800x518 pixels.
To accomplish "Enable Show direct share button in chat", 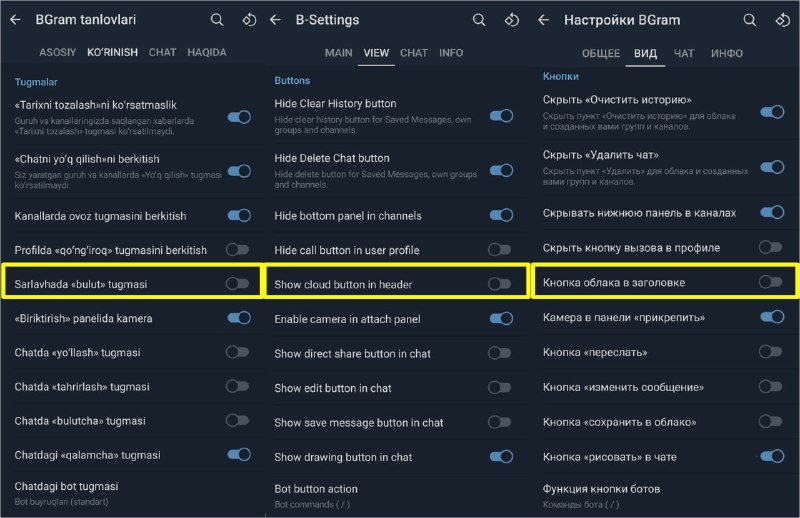I will click(x=499, y=353).
